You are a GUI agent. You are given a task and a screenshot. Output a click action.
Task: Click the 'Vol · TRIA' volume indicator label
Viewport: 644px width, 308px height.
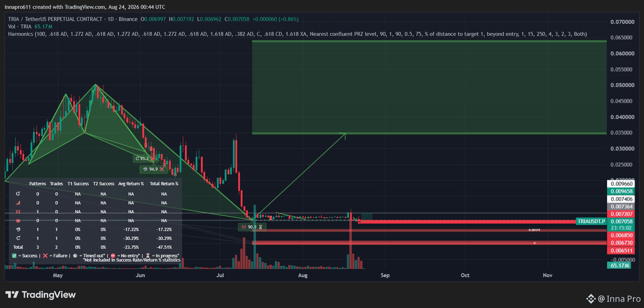tap(20, 27)
